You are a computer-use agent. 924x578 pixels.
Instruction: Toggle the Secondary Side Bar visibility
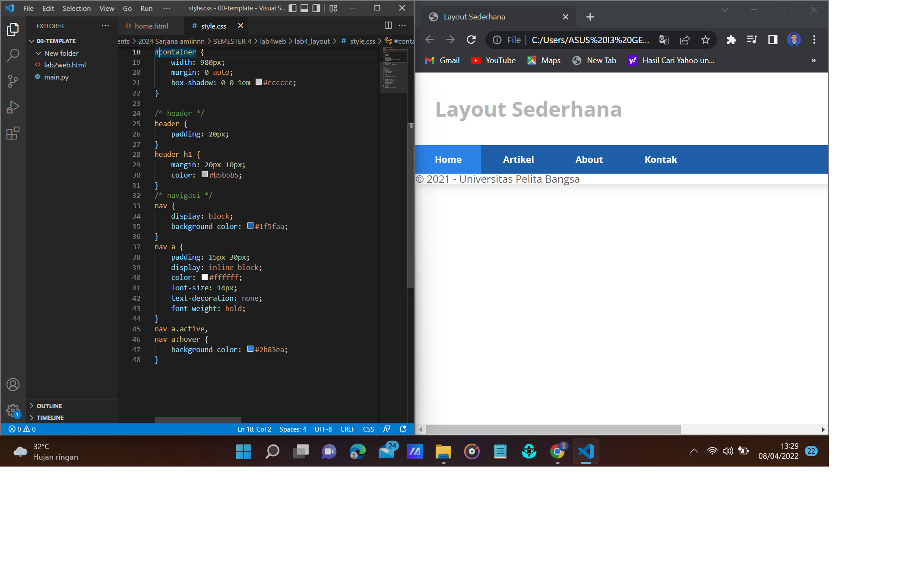pyautogui.click(x=317, y=8)
